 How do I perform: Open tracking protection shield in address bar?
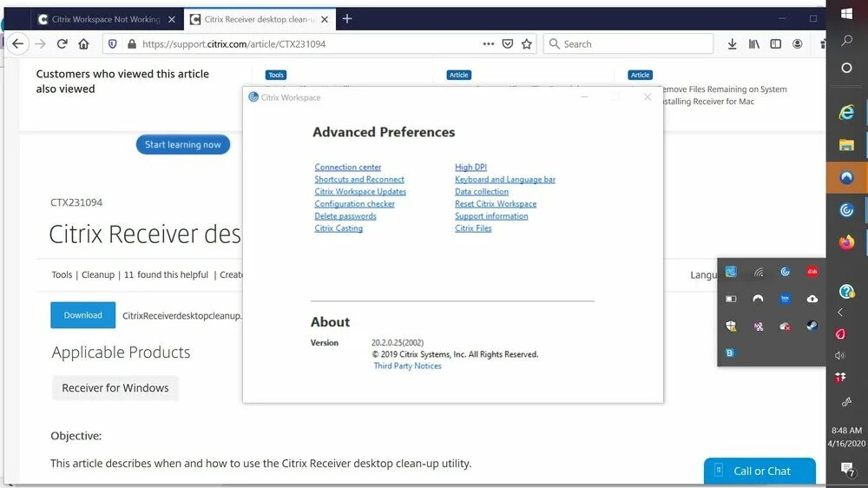(112, 43)
